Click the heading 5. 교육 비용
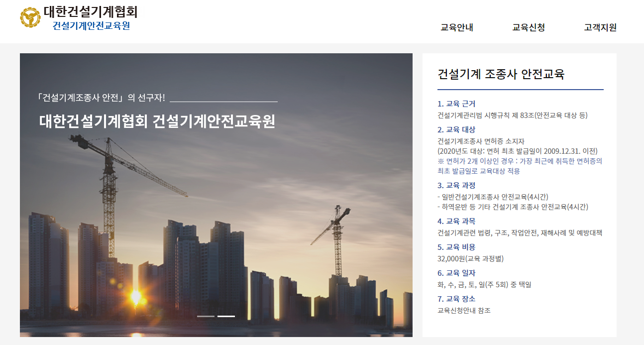The width and height of the screenshot is (644, 345). click(456, 247)
